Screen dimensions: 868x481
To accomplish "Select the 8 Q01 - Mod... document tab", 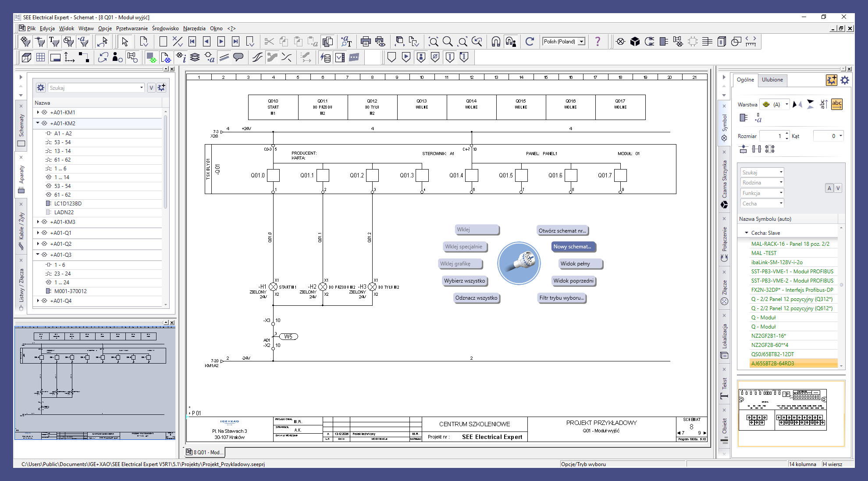I will pyautogui.click(x=204, y=453).
